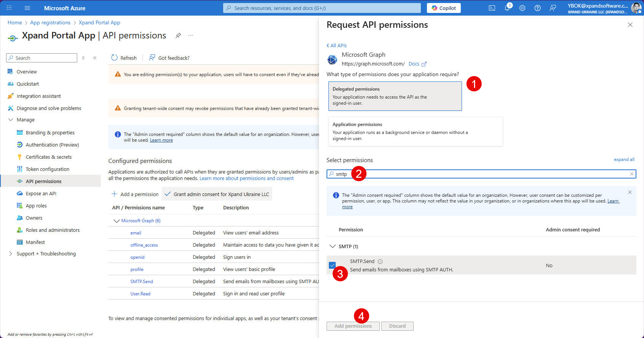
Task: Select Application permissions option
Action: click(x=415, y=131)
